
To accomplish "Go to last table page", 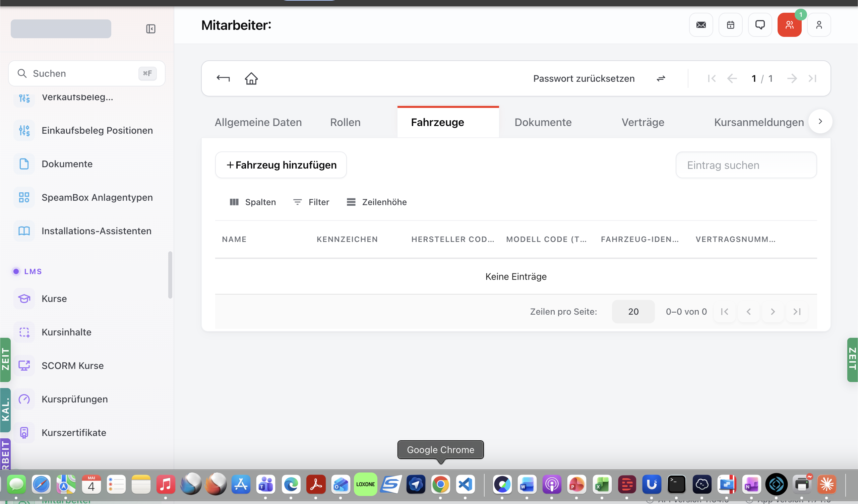I will (797, 312).
